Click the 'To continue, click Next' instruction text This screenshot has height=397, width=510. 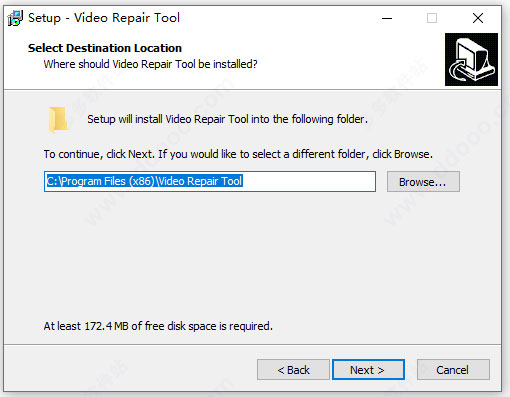(238, 154)
